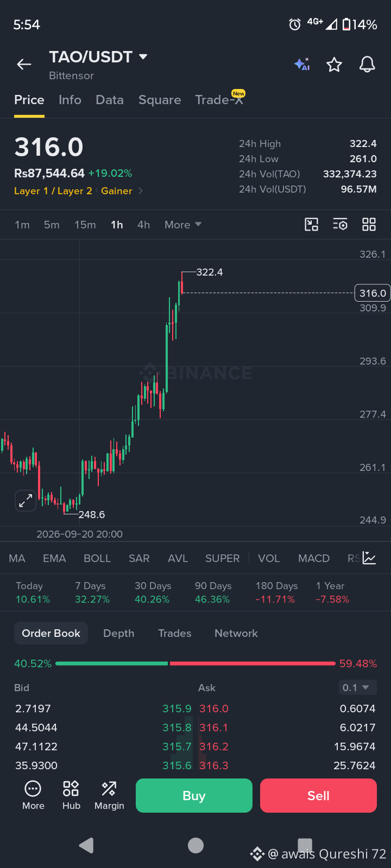Viewport: 391px width, 868px height.
Task: Open the 0.1 order book precision dropdown
Action: 357,687
